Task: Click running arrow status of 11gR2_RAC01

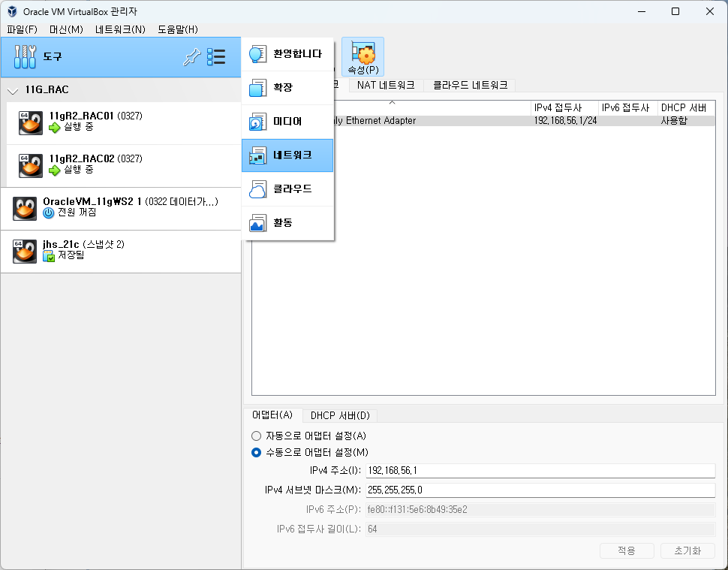Action: point(55,127)
